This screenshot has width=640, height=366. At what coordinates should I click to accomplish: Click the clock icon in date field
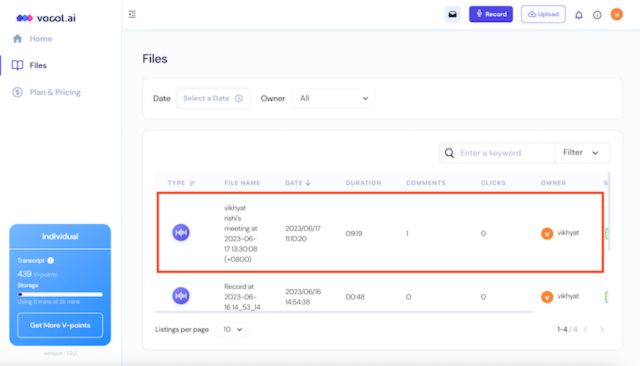(239, 98)
